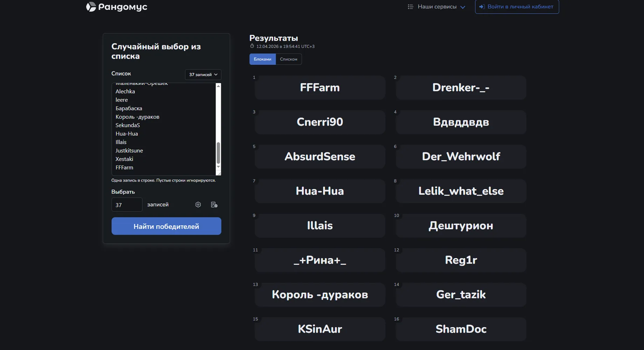Screen dimensions: 644x350
Task: Open the 37 записей dropdown
Action: (203, 75)
